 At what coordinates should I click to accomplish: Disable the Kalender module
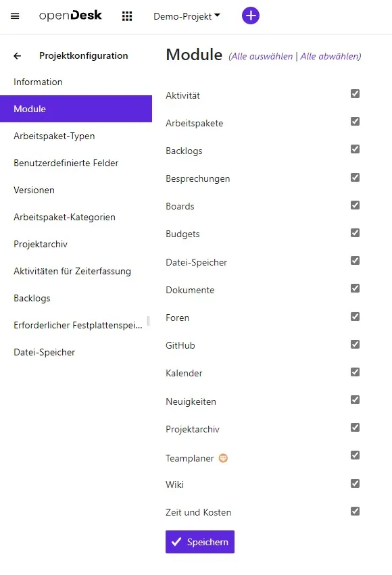[x=355, y=372]
